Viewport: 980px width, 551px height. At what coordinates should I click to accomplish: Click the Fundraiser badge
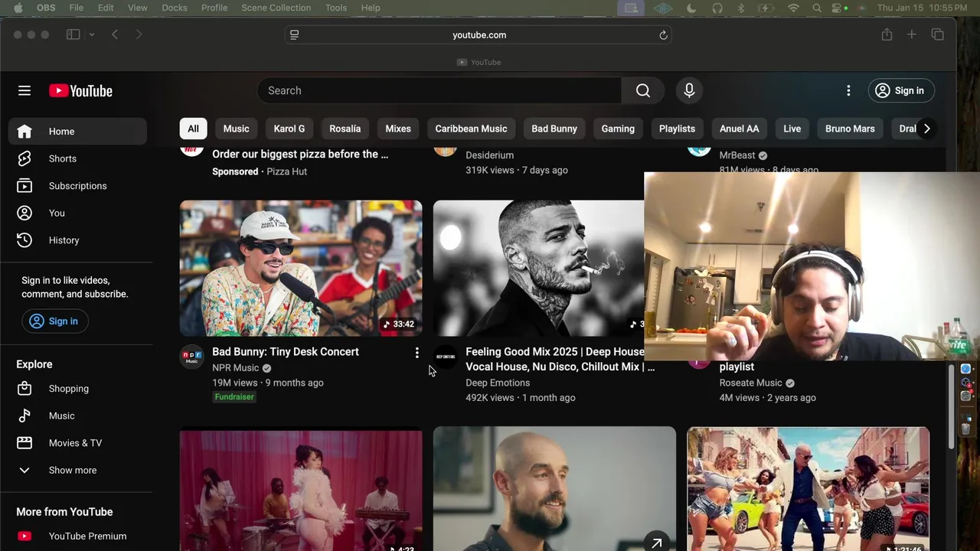tap(234, 397)
